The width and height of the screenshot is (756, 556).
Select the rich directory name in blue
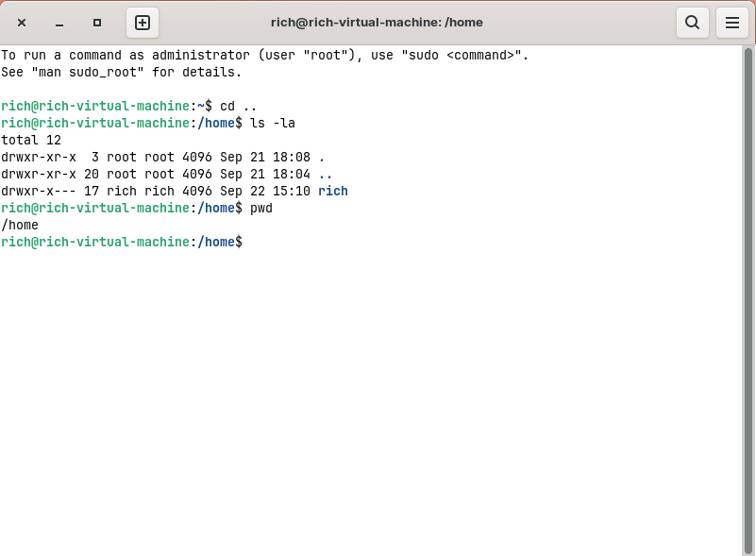332,191
